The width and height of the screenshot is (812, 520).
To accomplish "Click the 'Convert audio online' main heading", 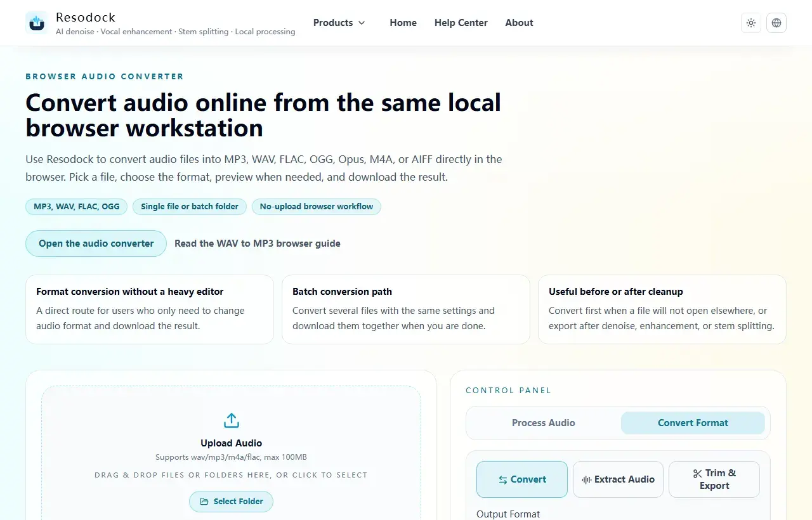I will click(263, 115).
